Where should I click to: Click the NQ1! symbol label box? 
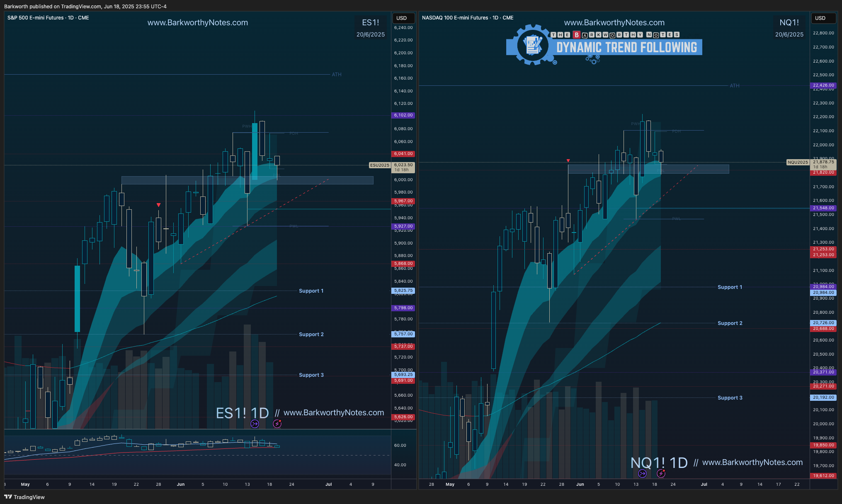point(789,22)
